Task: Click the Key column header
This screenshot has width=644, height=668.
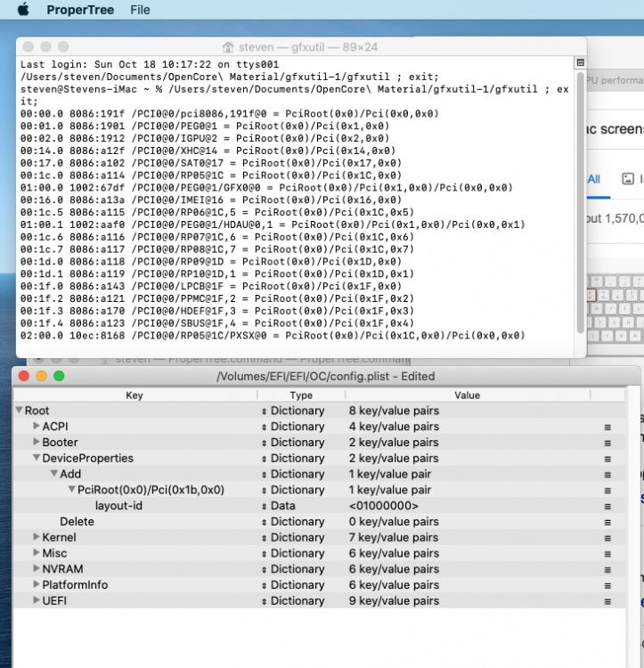Action: coord(135,395)
